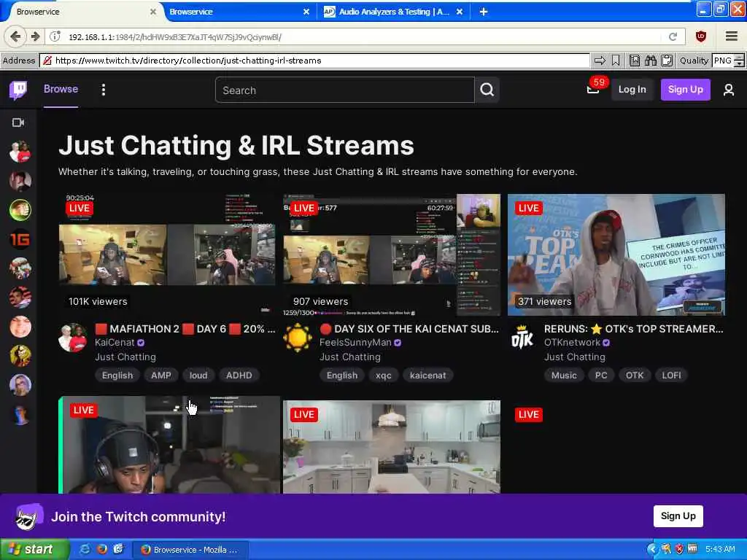
Task: Open the OTKnetwork channel name link
Action: (572, 343)
